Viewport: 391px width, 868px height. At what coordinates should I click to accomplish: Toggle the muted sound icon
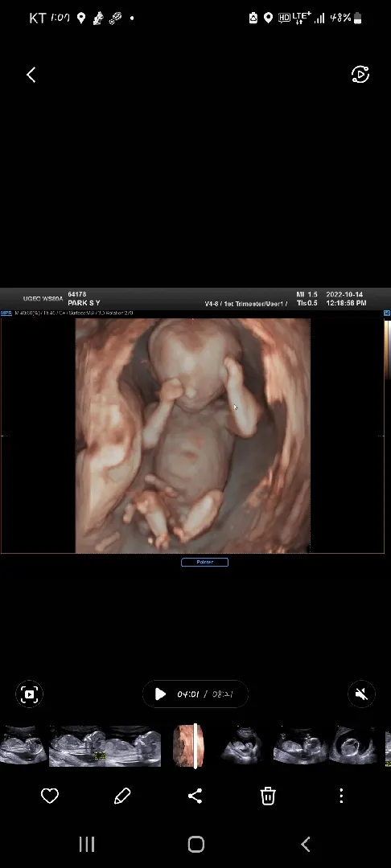point(361,694)
